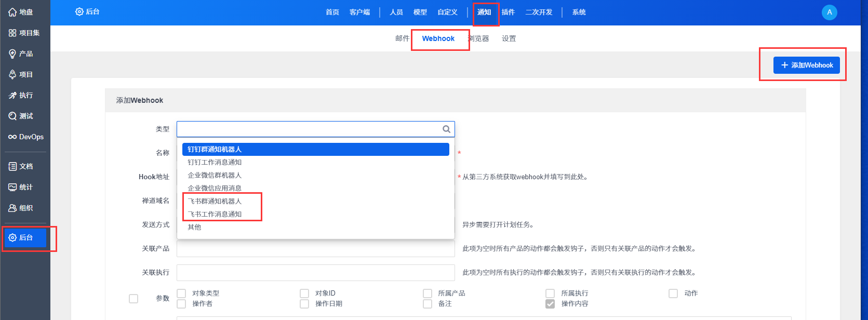Select the 项目 rocket icon in sidebar
Image resolution: width=868 pixels, height=320 pixels.
tap(12, 74)
